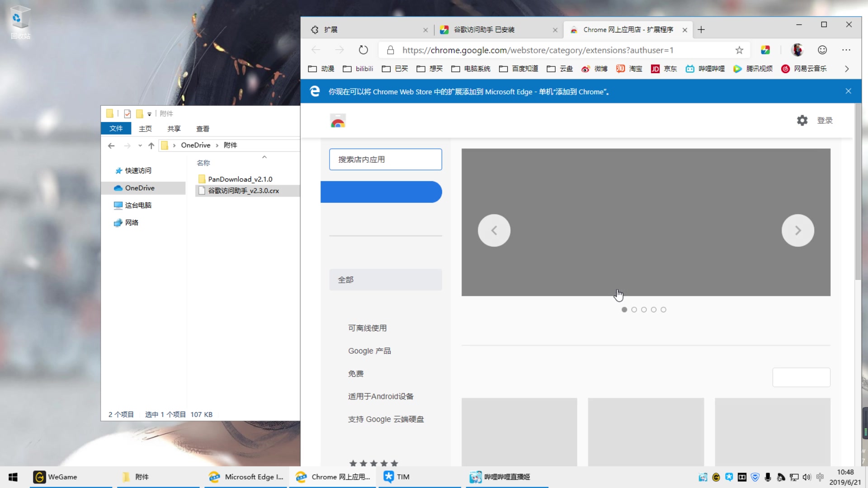Screen dimensions: 868x488
Task: Open the Chrome Web Store settings gear
Action: tap(802, 120)
